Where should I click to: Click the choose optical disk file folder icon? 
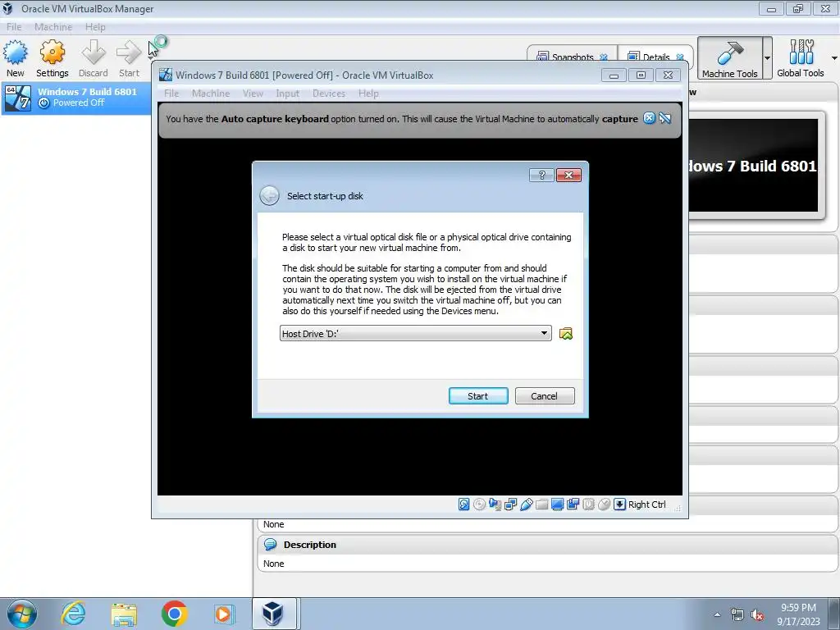[x=566, y=334]
